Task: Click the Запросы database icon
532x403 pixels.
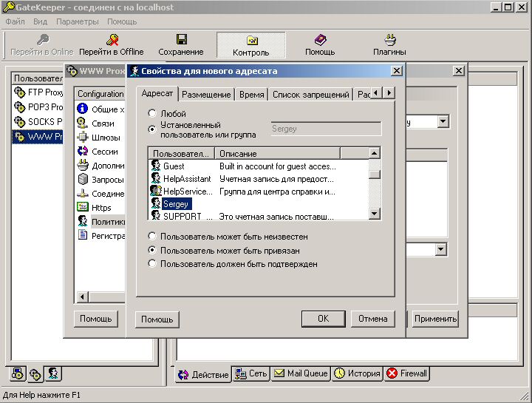Action: 83,179
